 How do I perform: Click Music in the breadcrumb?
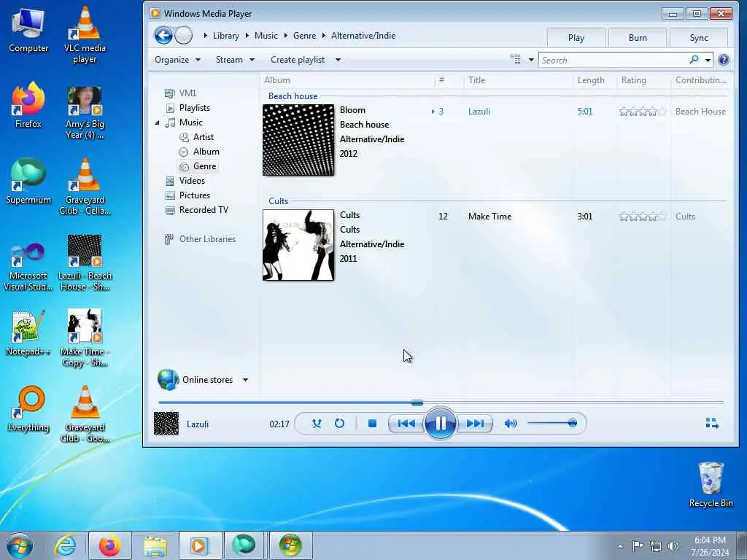266,36
